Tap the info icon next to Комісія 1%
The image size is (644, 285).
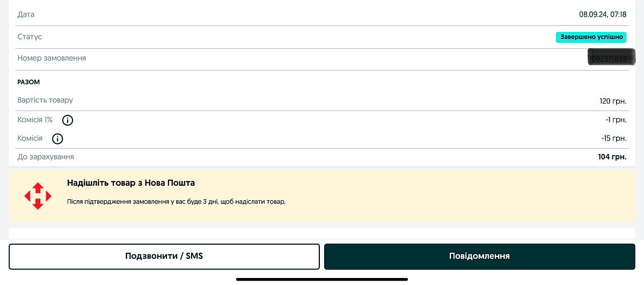[x=68, y=120]
